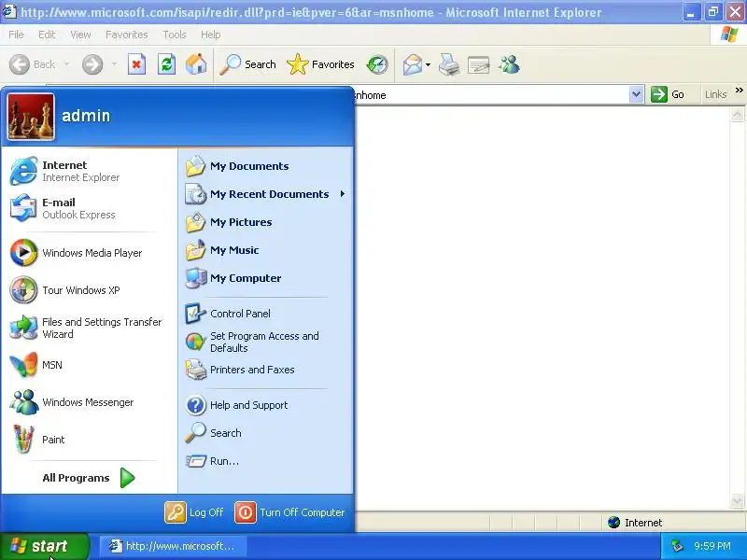Open the View menu

[x=80, y=35]
